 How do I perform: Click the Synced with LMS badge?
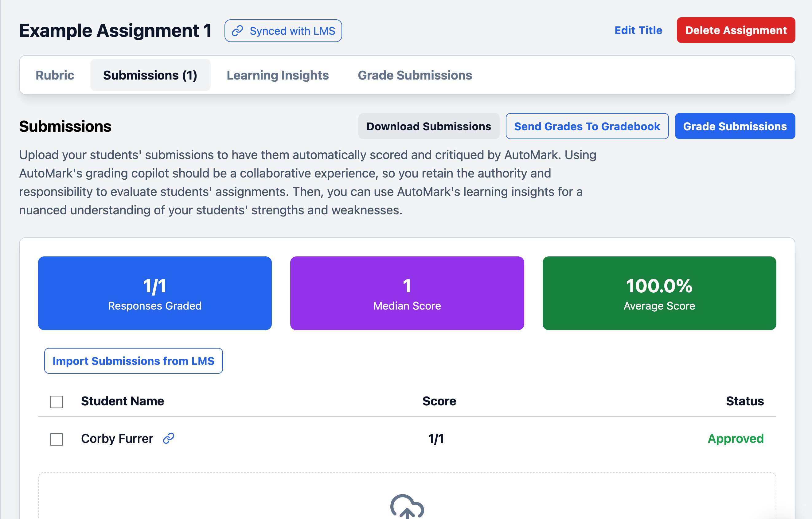283,30
